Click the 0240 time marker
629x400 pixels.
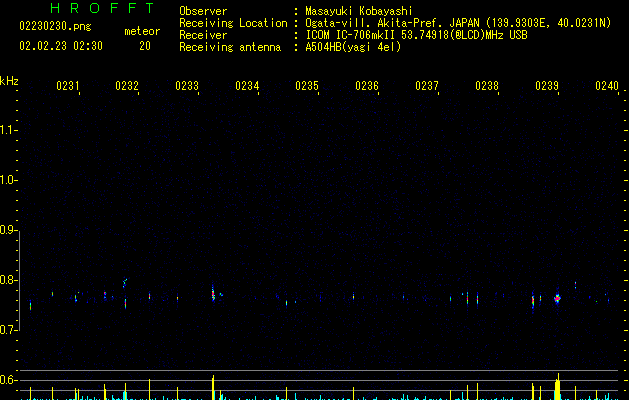[x=607, y=86]
